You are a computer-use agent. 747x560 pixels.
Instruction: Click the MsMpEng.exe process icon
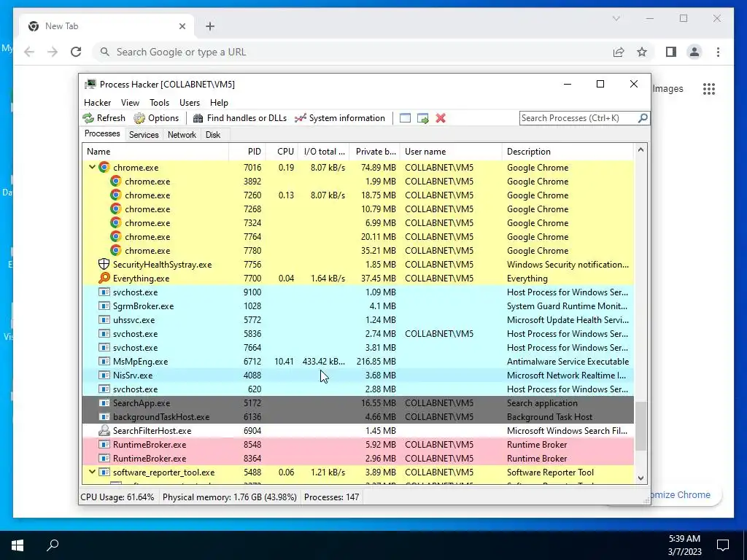coord(104,362)
